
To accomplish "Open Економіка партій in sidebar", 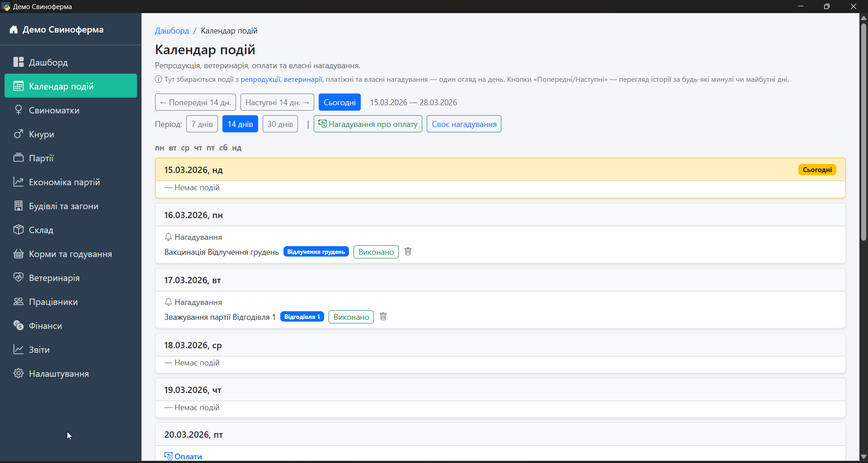I will point(64,182).
